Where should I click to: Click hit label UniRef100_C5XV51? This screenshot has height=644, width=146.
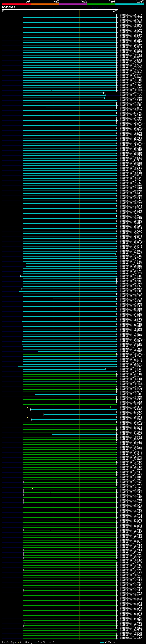(131, 67)
